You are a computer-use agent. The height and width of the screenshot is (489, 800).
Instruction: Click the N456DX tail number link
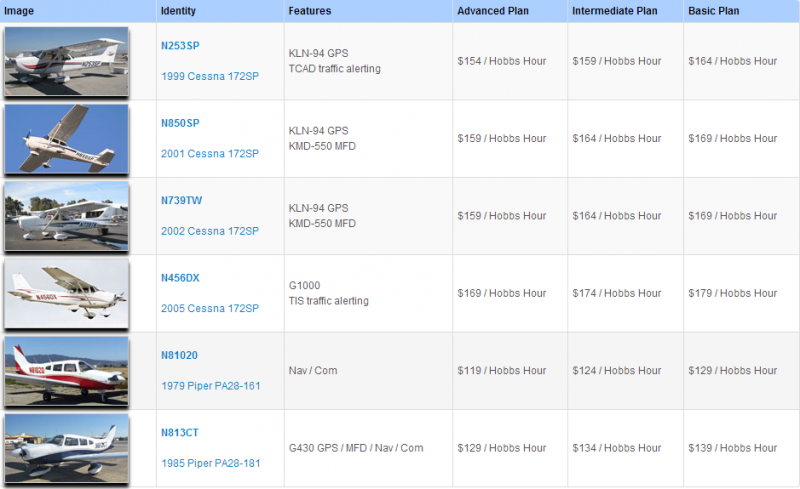coord(180,278)
